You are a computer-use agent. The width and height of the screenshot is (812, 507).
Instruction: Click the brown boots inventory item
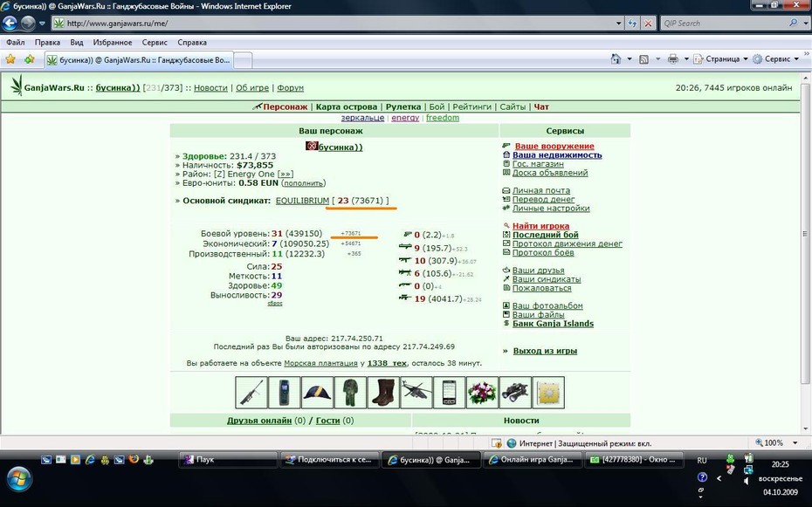tap(383, 392)
